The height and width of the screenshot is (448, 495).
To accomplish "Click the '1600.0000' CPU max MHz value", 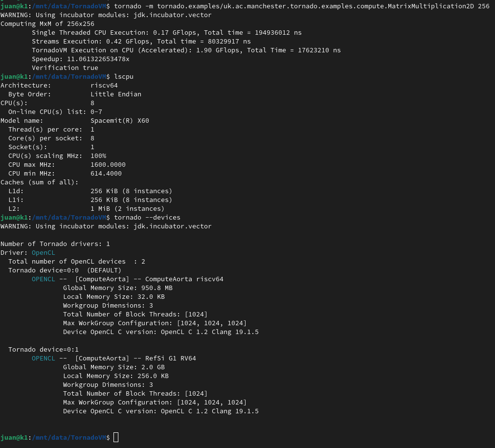I will (108, 164).
